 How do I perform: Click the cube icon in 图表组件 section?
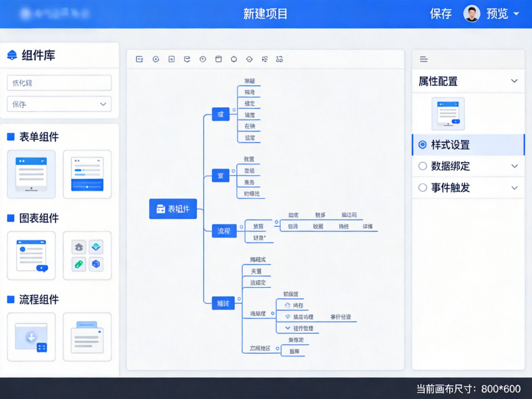[x=96, y=264]
